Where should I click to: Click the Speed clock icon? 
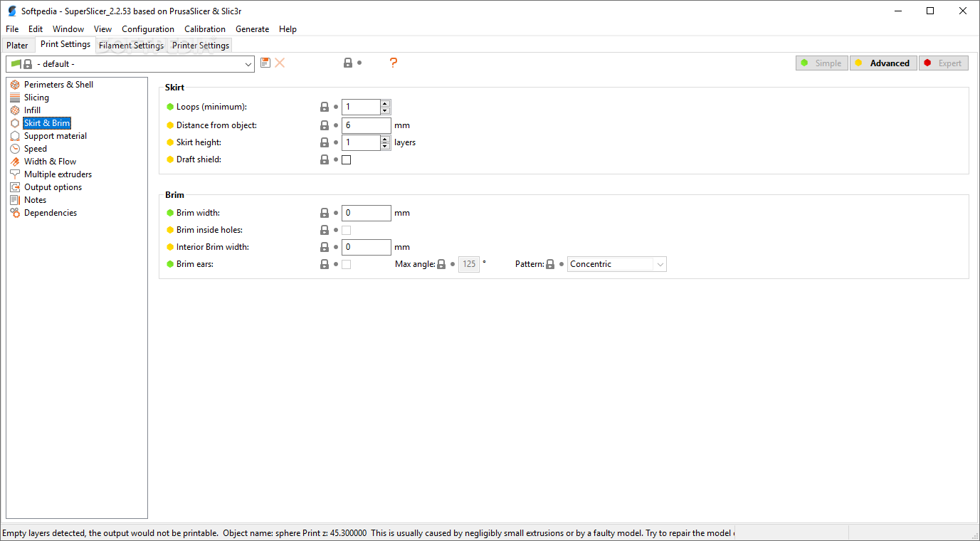click(15, 149)
